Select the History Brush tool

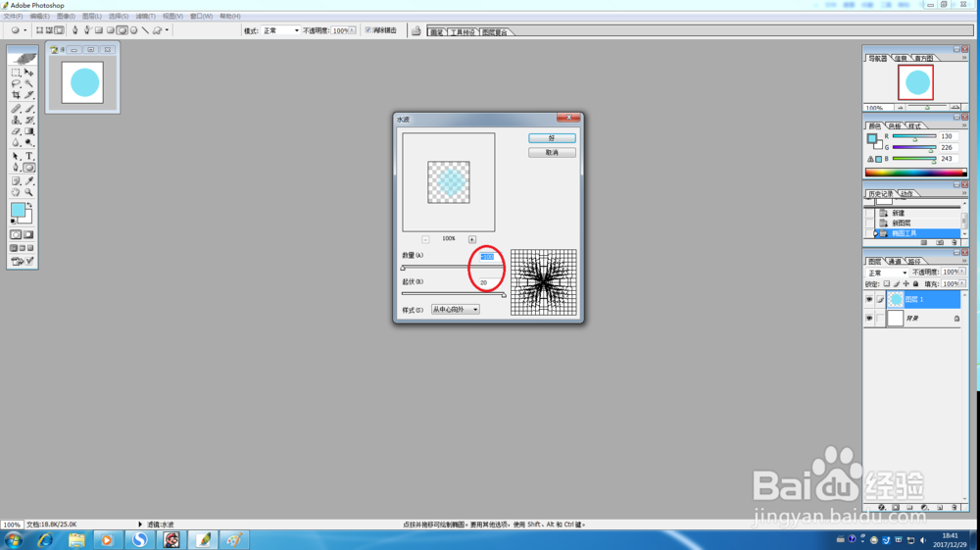point(28,120)
